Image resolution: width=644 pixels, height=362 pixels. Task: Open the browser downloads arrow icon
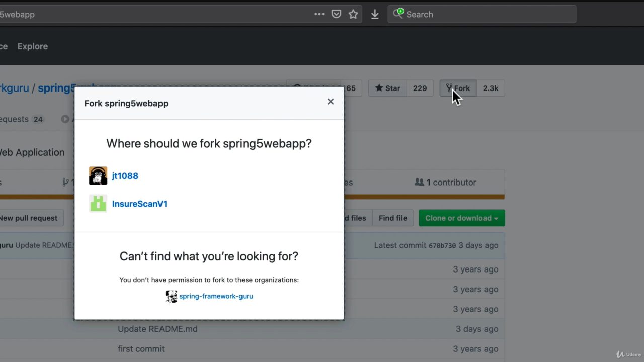tap(375, 14)
